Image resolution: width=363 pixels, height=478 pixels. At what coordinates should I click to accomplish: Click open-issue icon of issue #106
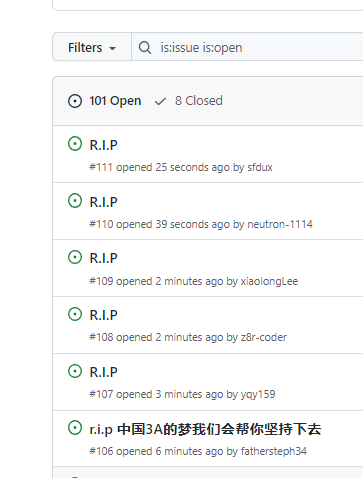pos(75,428)
